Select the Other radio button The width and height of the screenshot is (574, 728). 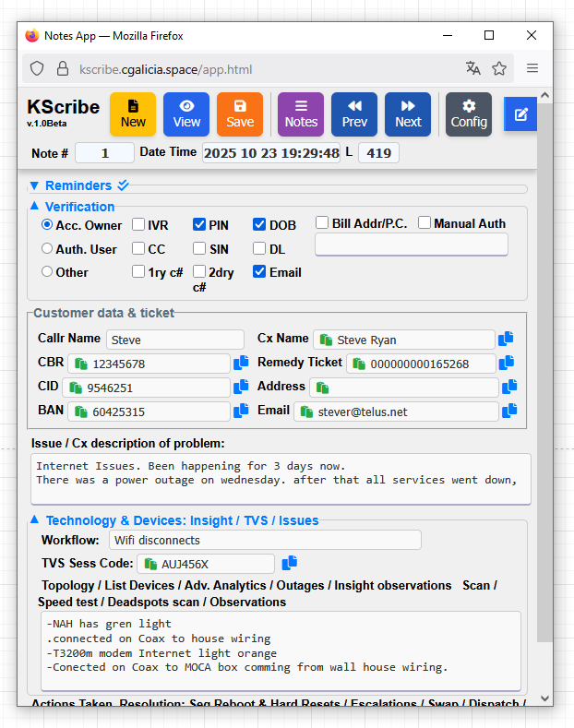pos(47,271)
